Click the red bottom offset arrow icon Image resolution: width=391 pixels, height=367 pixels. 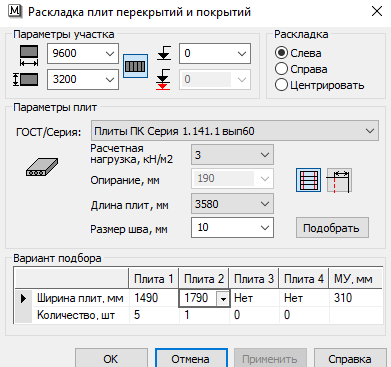coord(163,80)
